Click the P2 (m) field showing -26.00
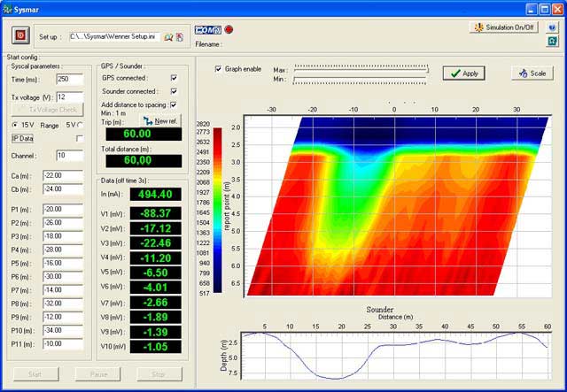This screenshot has height=392, width=567. (63, 223)
